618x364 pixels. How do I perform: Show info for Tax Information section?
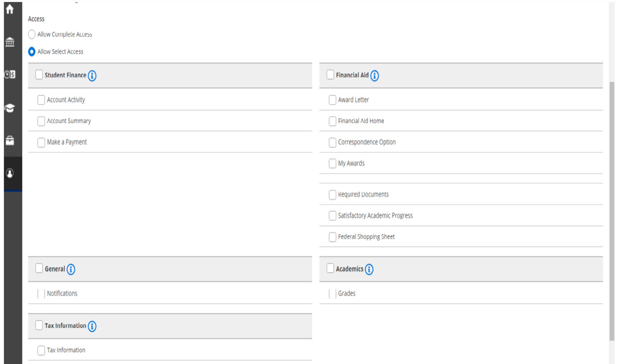tap(92, 326)
